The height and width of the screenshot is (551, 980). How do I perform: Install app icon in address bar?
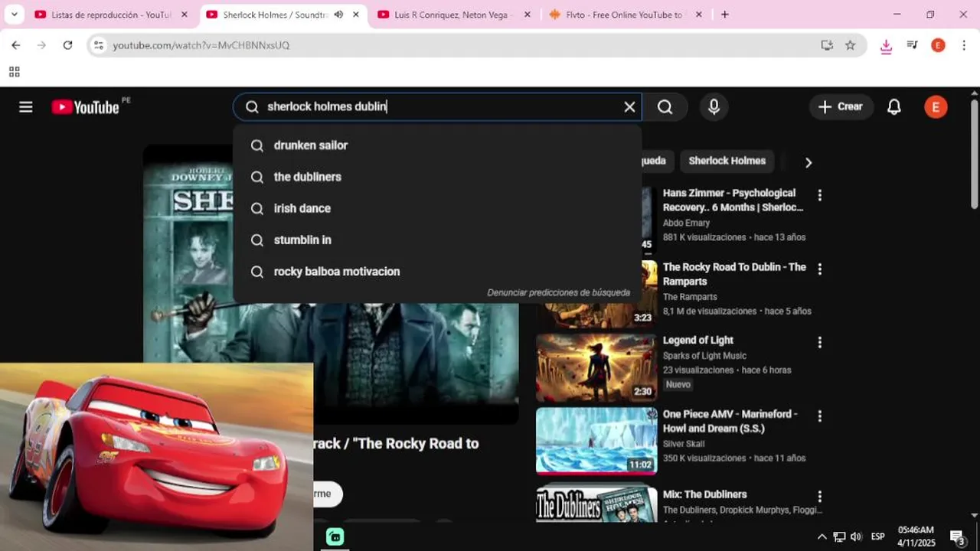pyautogui.click(x=827, y=45)
